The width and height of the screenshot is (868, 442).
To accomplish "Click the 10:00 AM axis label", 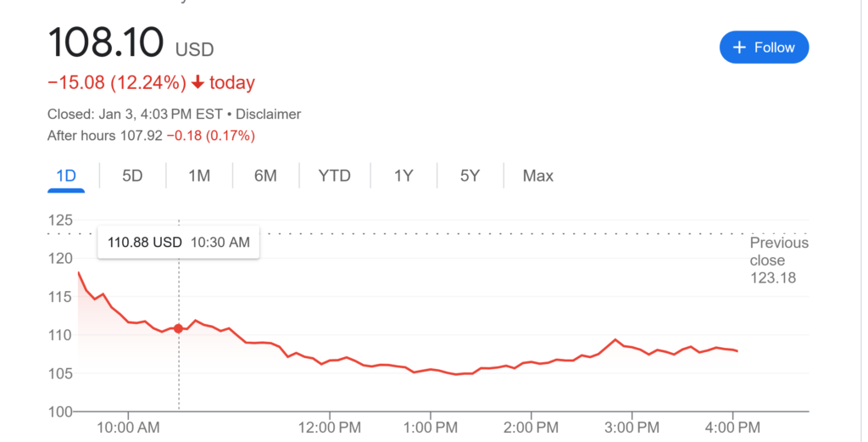I will click(128, 426).
